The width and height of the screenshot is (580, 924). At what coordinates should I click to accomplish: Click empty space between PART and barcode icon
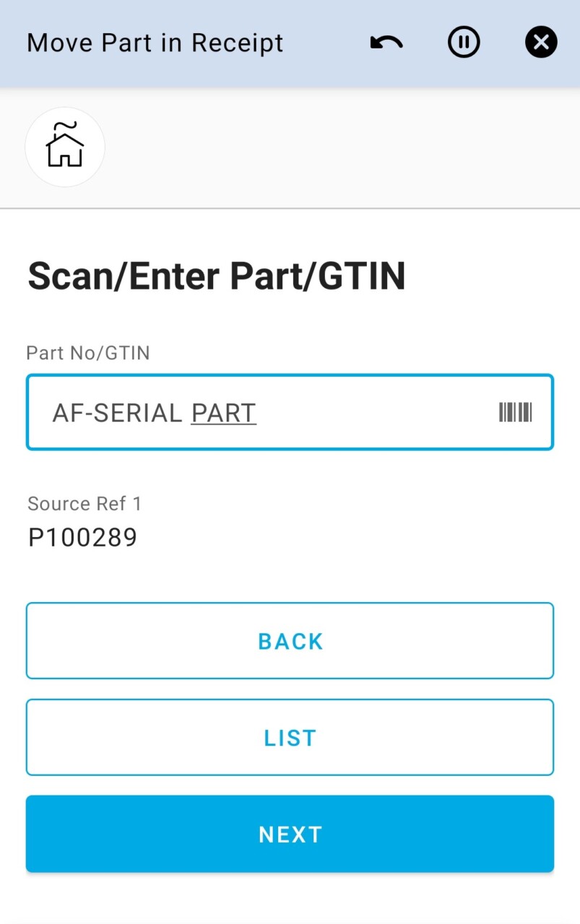(376, 413)
